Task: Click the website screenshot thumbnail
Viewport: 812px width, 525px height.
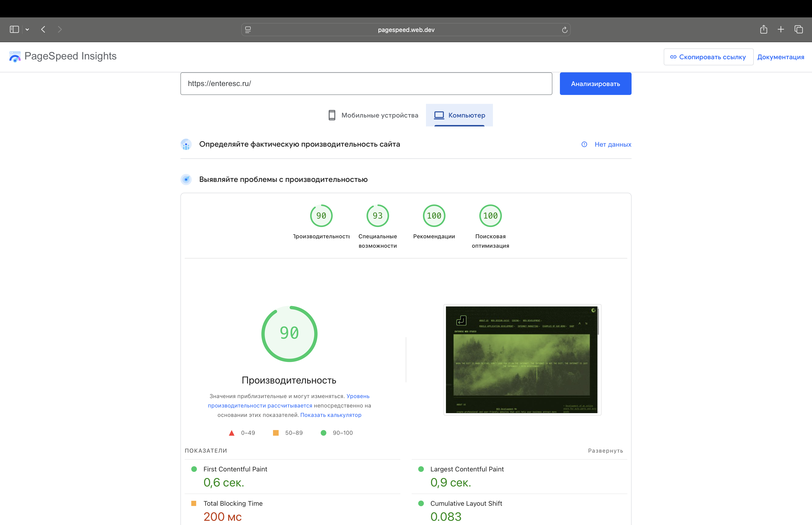Action: coord(522,359)
